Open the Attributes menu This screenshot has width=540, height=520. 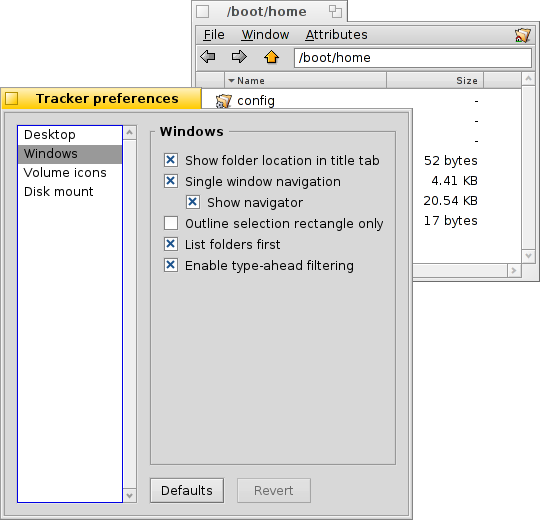pyautogui.click(x=336, y=35)
